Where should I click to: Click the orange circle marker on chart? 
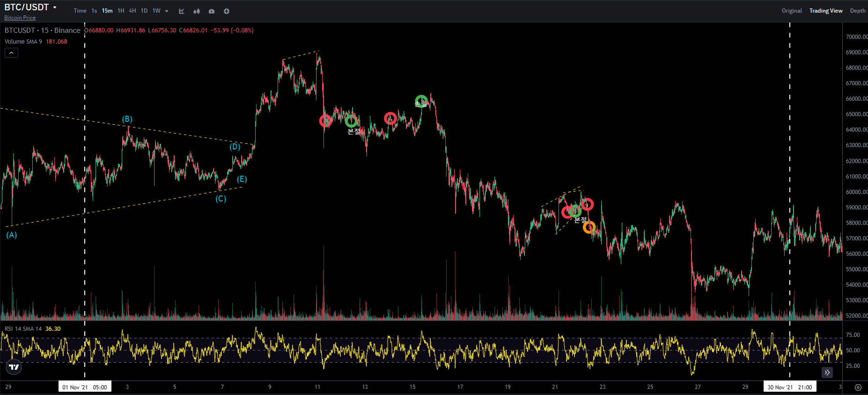589,228
